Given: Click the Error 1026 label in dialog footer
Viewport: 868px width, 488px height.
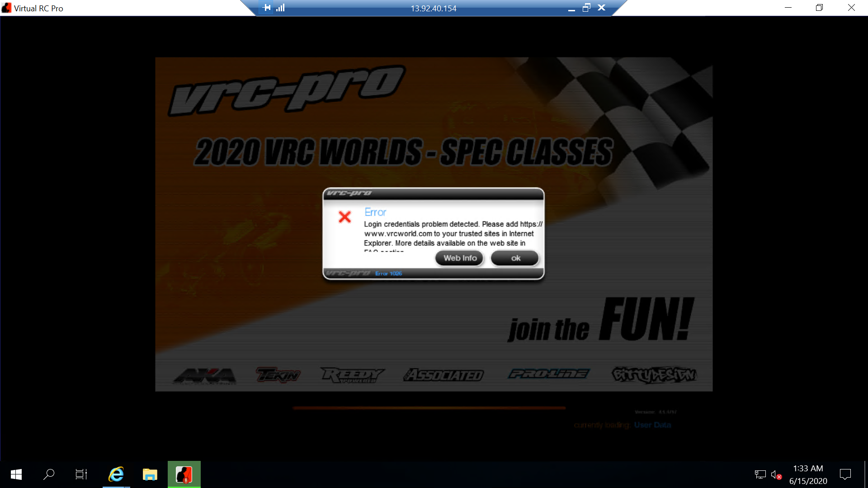Looking at the screenshot, I should point(388,273).
